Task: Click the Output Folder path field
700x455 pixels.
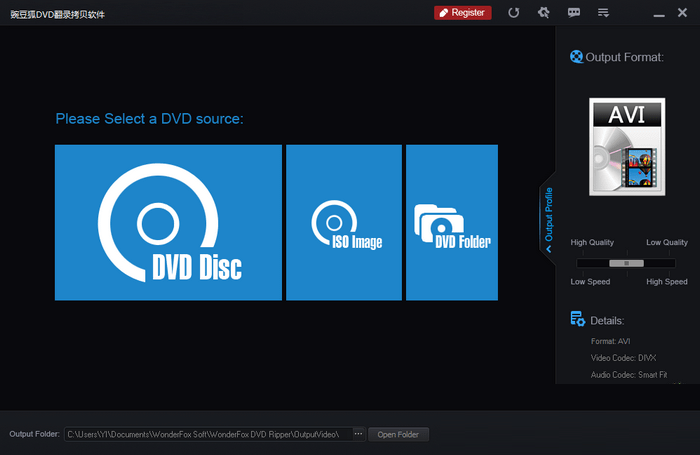Action: coord(208,434)
